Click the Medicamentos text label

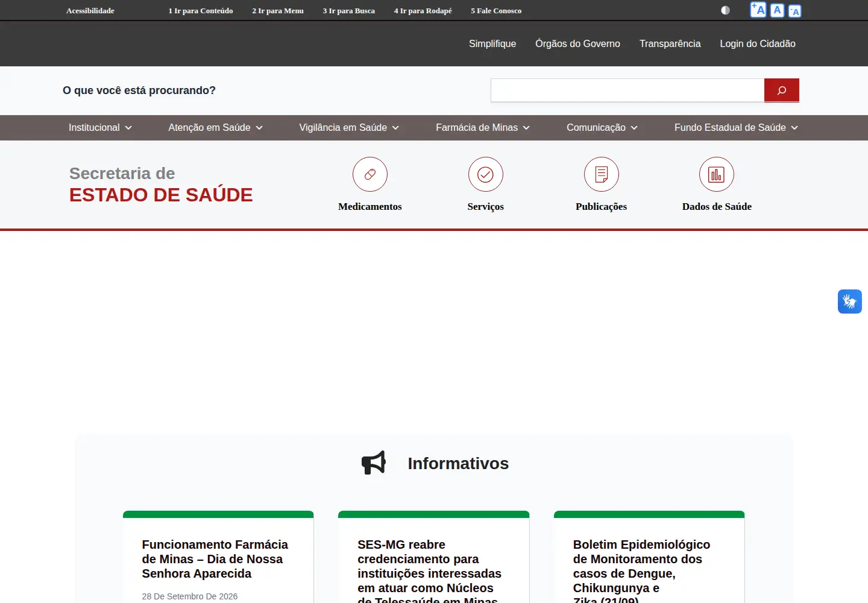tap(370, 206)
